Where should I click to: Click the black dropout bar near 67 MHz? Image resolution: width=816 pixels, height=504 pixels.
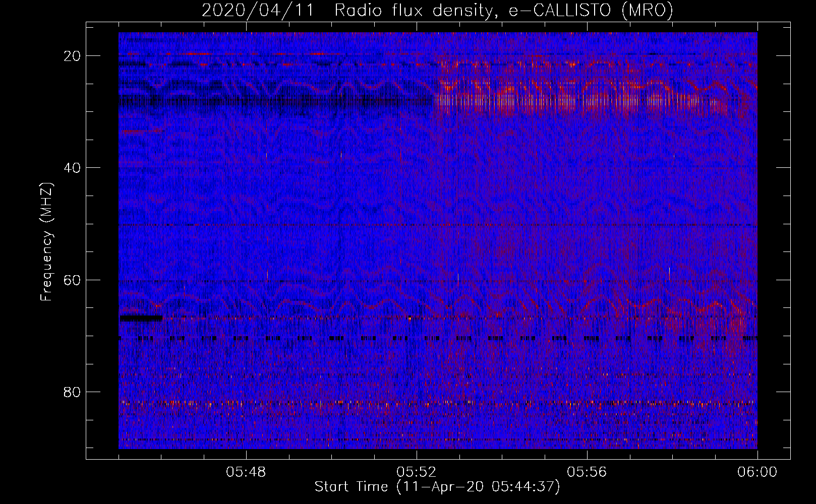click(141, 319)
